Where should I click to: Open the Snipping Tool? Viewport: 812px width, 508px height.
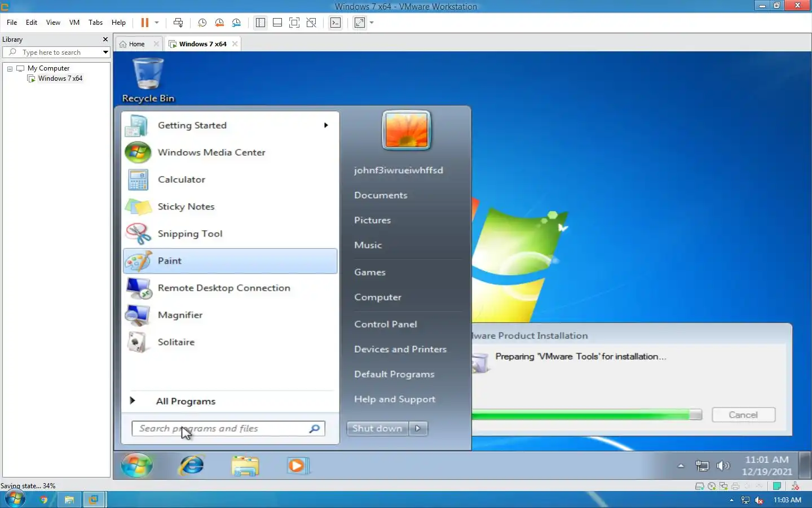(230, 234)
